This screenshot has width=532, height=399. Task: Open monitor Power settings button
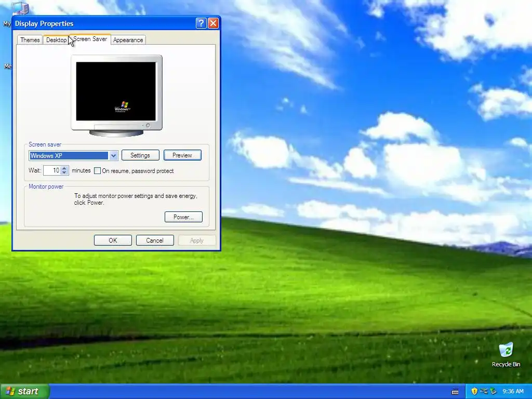tap(183, 217)
